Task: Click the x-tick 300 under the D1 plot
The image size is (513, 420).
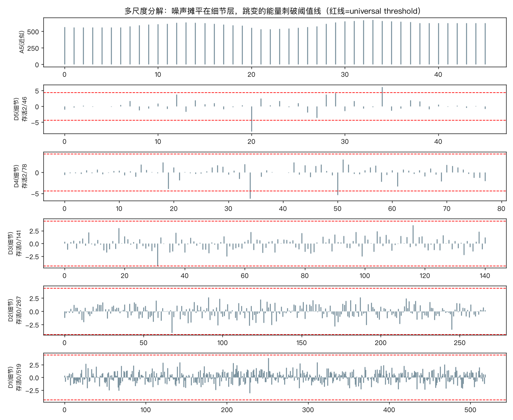Action: pos(308,410)
